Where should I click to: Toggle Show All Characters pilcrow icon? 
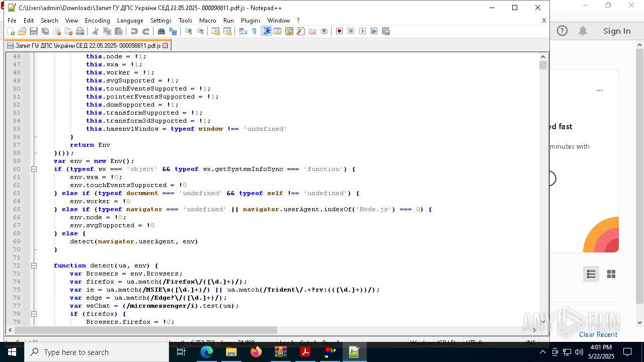(x=255, y=31)
